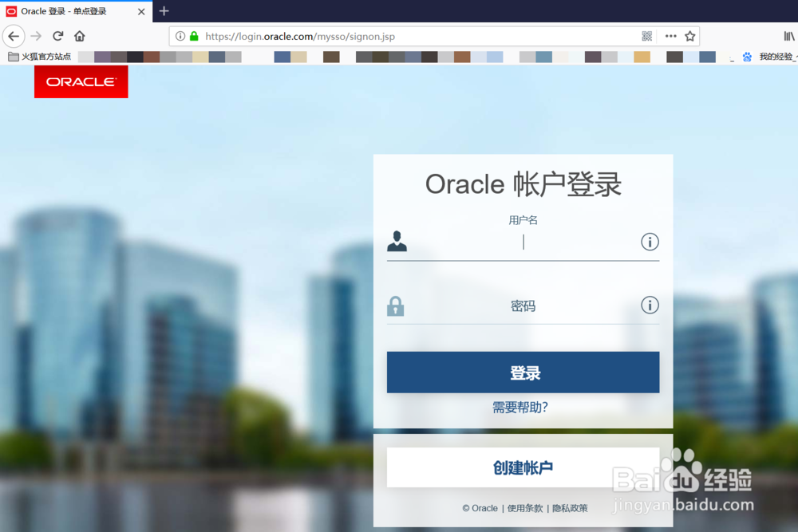Image resolution: width=798 pixels, height=532 pixels.
Task: Open the 火狐官方站点 bookmark folder
Action: click(x=40, y=57)
